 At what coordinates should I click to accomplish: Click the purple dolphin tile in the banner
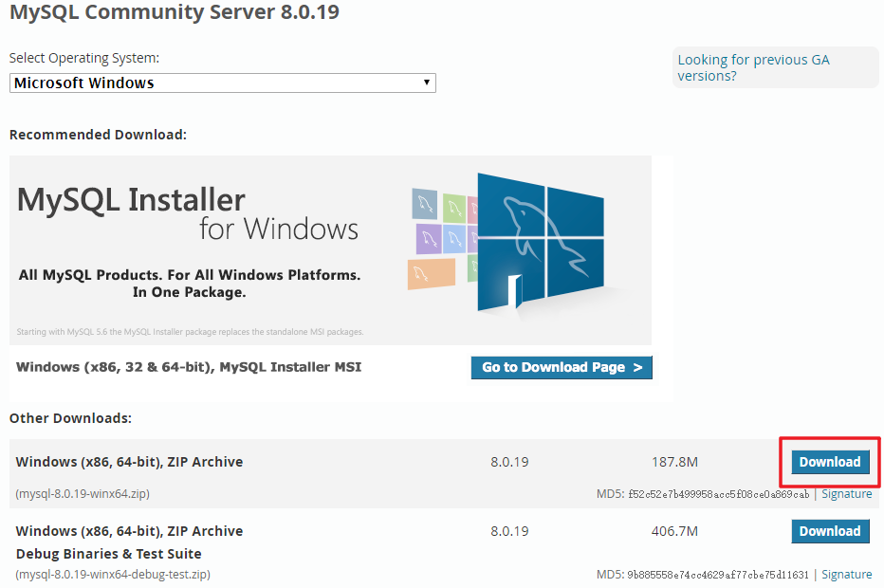(x=427, y=237)
